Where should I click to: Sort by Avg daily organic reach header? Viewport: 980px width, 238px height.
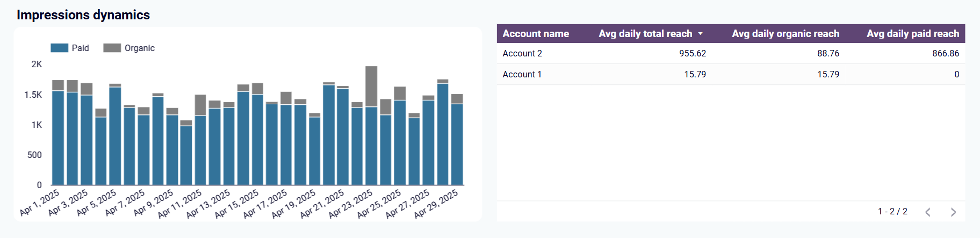(785, 34)
